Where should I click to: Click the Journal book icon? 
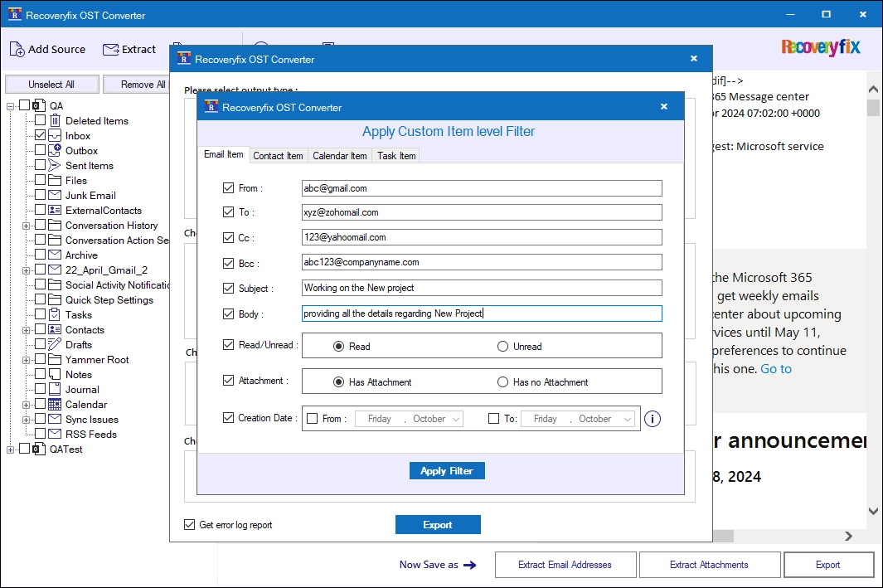click(x=55, y=389)
